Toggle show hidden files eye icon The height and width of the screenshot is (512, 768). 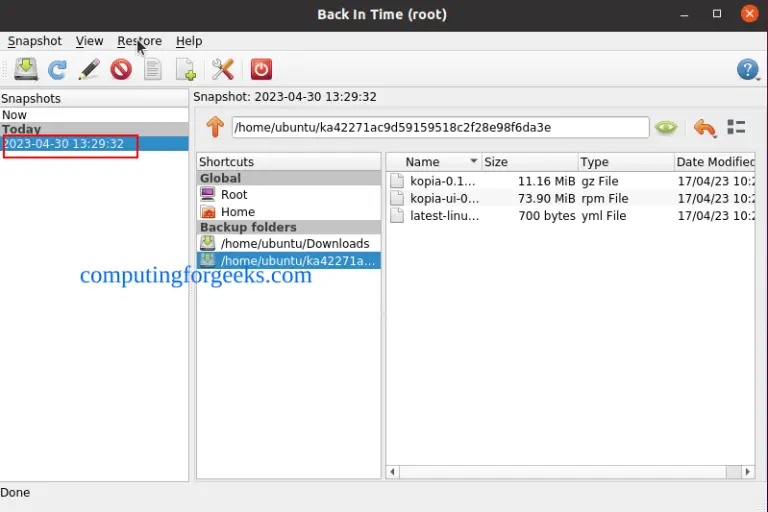[666, 127]
